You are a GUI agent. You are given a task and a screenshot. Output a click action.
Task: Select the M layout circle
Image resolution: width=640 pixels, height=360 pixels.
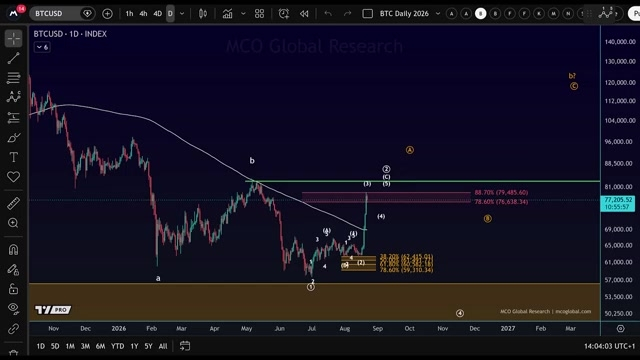point(553,14)
